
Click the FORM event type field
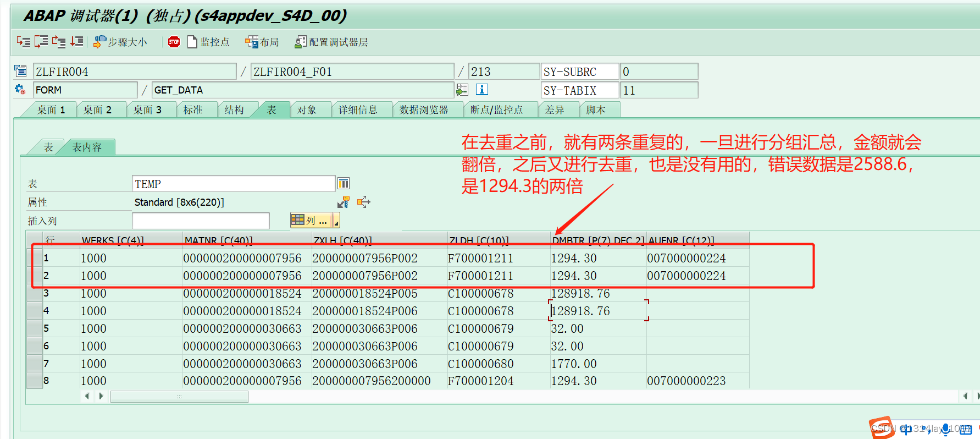(85, 90)
